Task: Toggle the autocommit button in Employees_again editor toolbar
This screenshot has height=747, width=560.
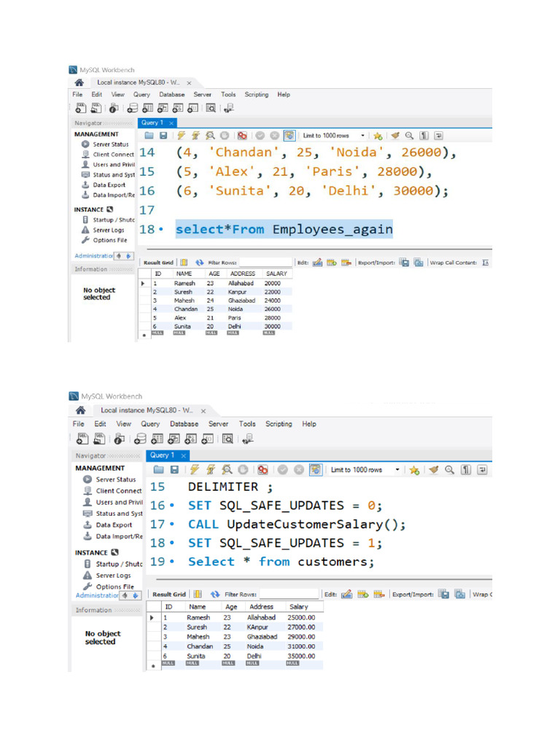Action: [289, 136]
